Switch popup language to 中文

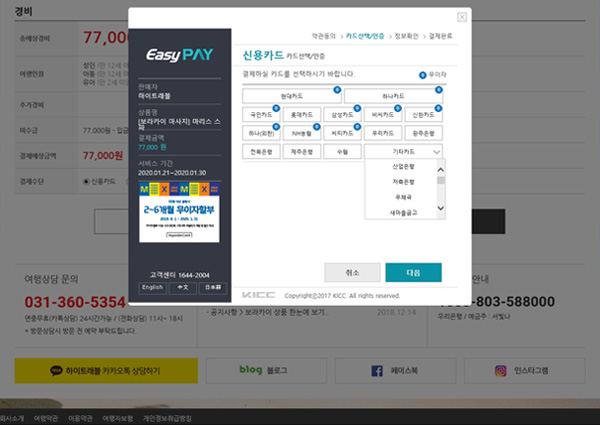[183, 287]
